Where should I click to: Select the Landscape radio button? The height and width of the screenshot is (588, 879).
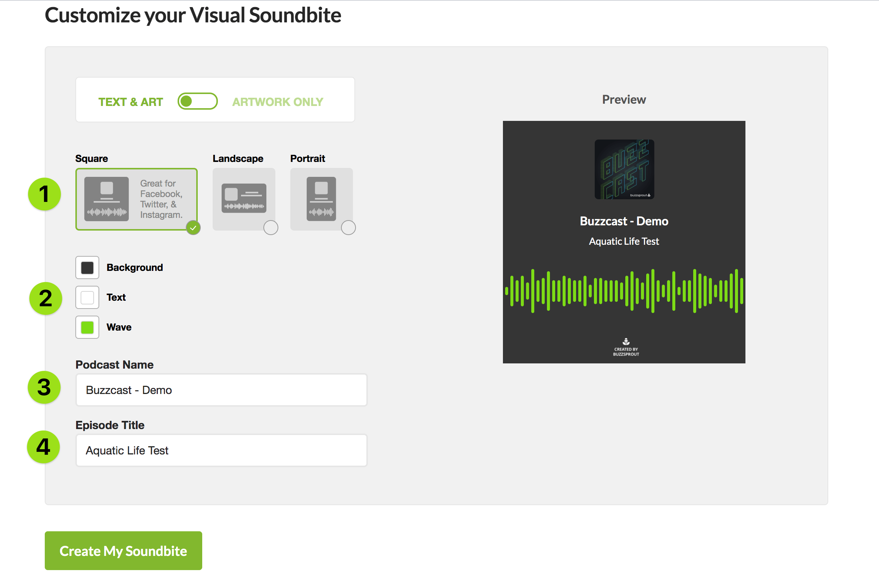pos(271,228)
